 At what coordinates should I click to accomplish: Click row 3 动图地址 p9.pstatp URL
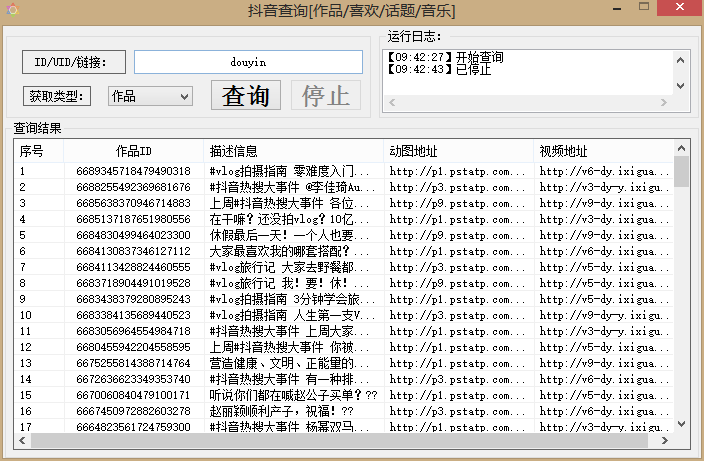click(x=457, y=203)
